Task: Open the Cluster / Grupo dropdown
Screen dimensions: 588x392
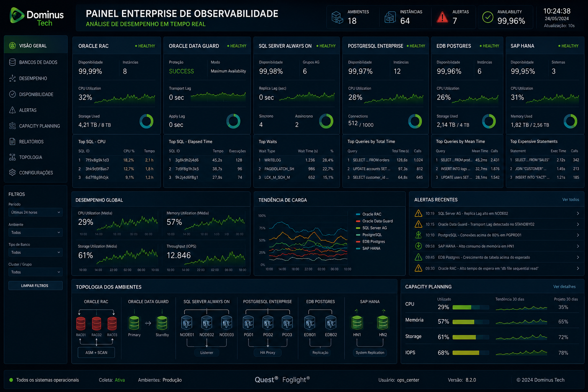Action: [x=36, y=272]
